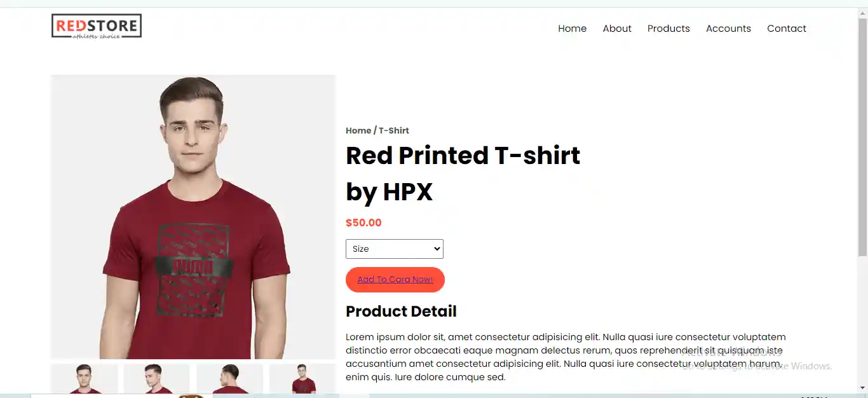
Task: Open the Contact page link
Action: click(x=787, y=29)
